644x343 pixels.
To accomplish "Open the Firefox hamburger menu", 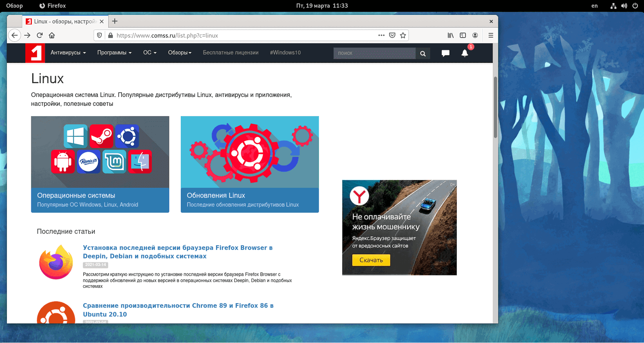I will [x=491, y=36].
